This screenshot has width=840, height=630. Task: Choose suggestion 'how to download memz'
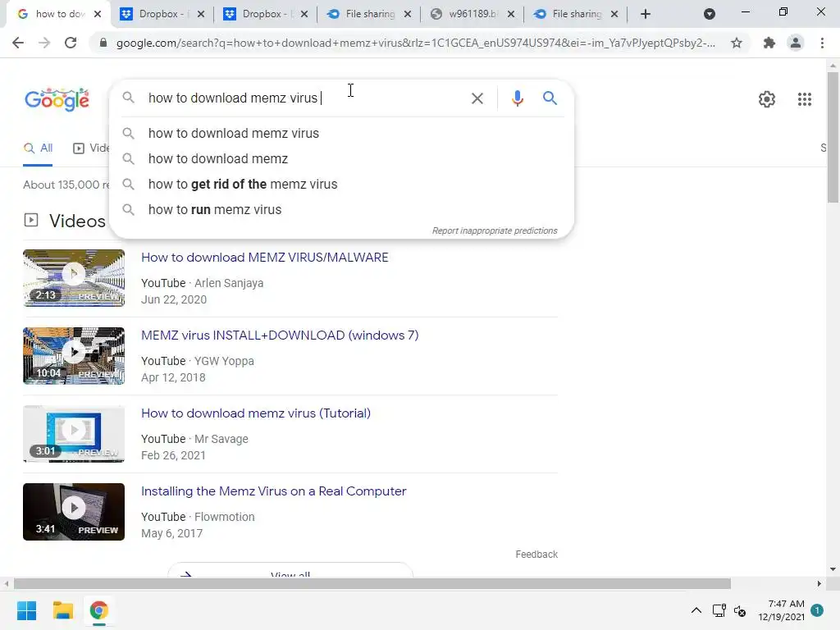341,158
